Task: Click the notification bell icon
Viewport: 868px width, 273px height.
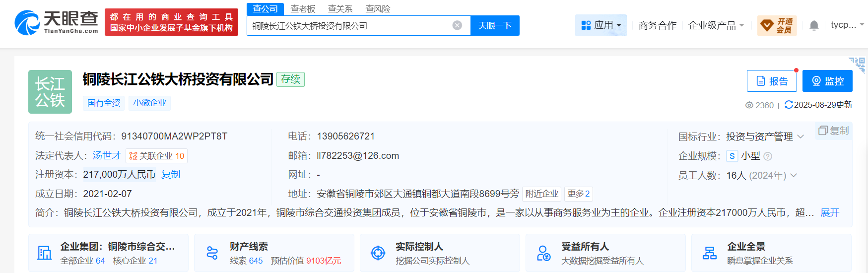Action: click(814, 25)
